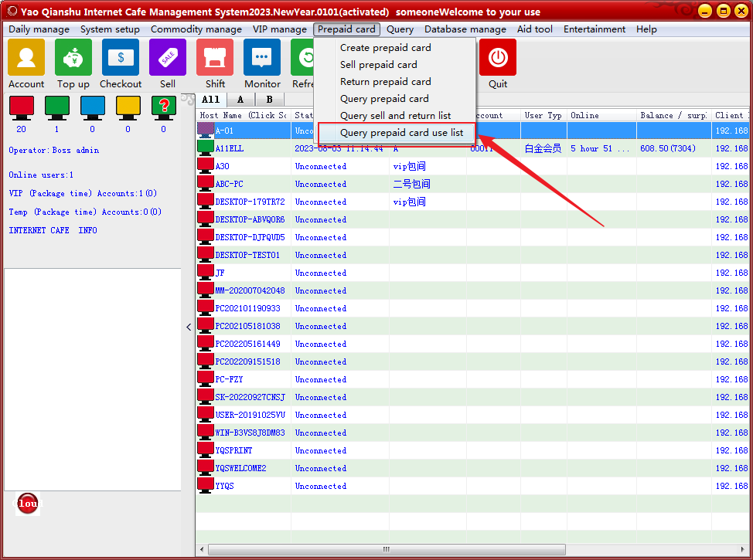Screen dimensions: 753x560
Task: Select the red monitor status icon
Action: click(x=21, y=107)
